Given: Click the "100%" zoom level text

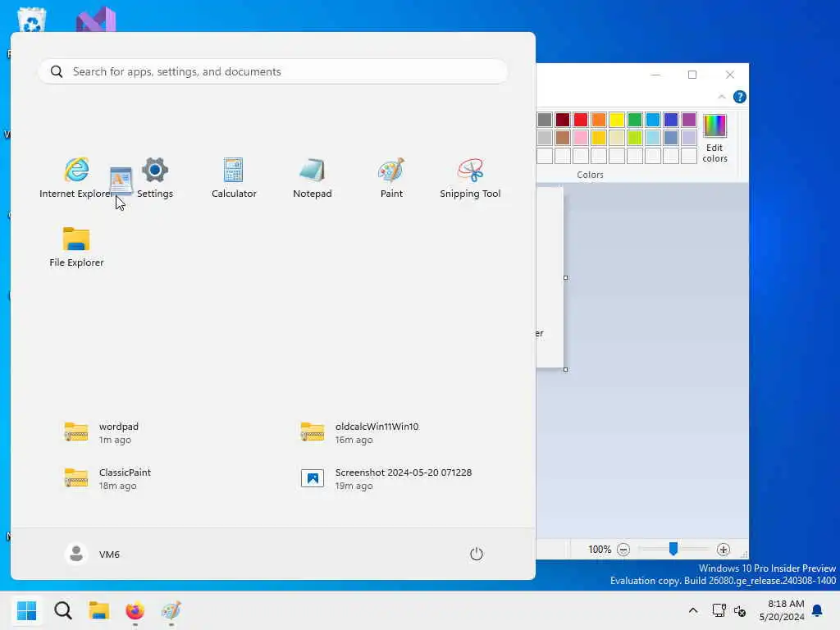Looking at the screenshot, I should [x=600, y=550].
